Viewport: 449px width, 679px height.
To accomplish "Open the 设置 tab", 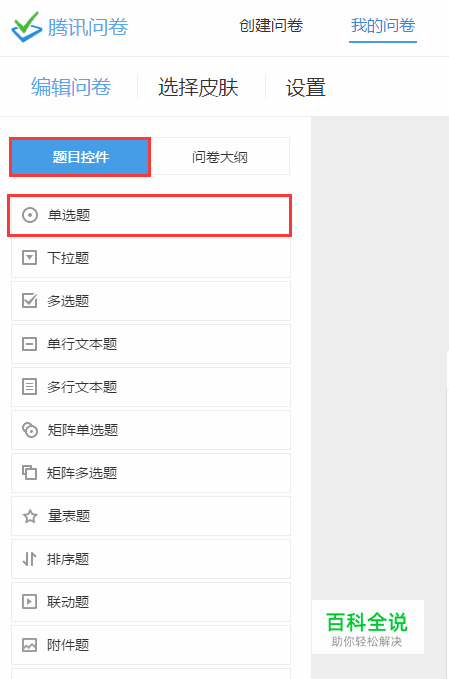I will coord(306,87).
